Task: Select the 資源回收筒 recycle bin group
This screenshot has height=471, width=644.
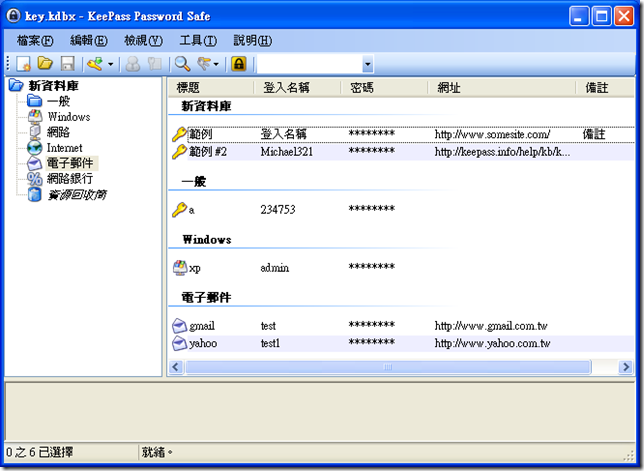Action: [76, 194]
